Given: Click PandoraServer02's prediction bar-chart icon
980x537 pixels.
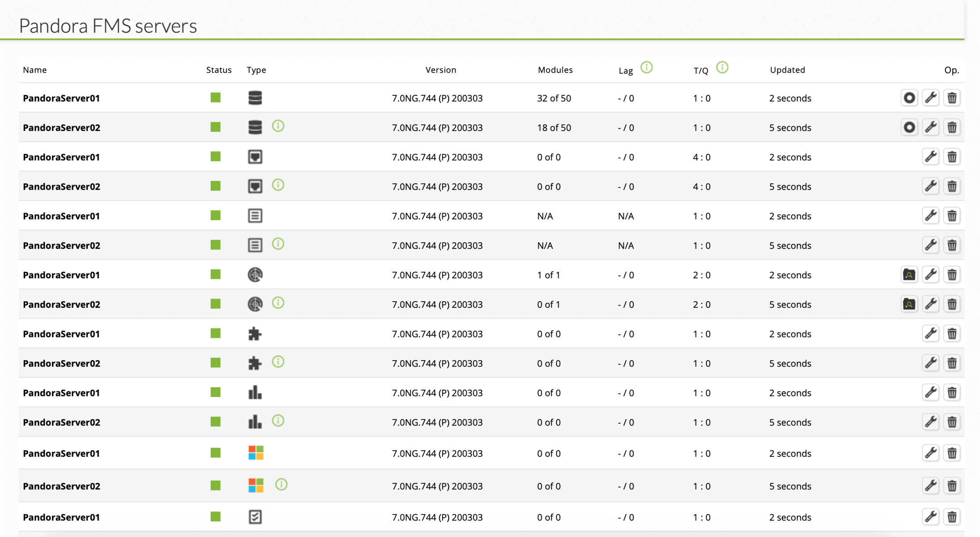Looking at the screenshot, I should [255, 422].
